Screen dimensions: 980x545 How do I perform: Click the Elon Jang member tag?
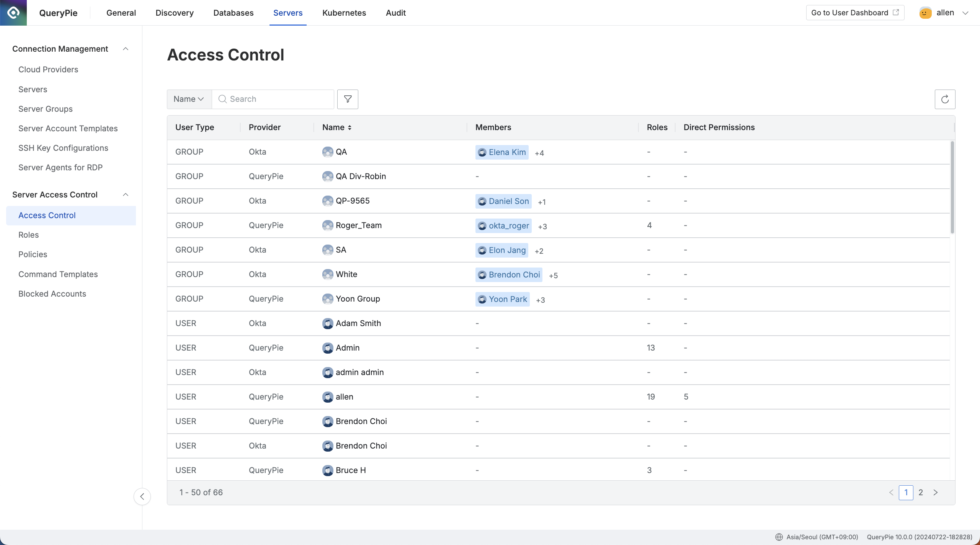tap(502, 250)
